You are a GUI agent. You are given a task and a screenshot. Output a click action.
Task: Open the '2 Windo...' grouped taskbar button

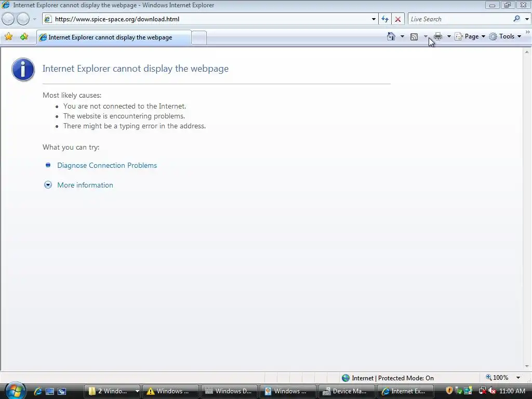pyautogui.click(x=112, y=391)
